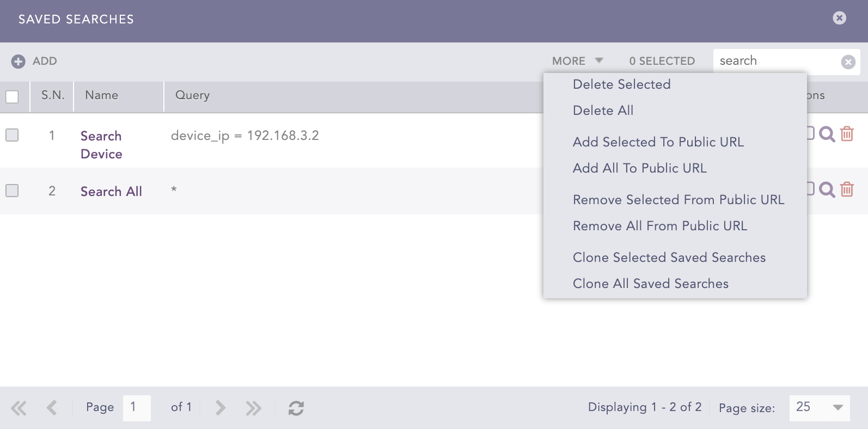Clear the search field text
Image resolution: width=868 pixels, height=429 pixels.
[848, 62]
